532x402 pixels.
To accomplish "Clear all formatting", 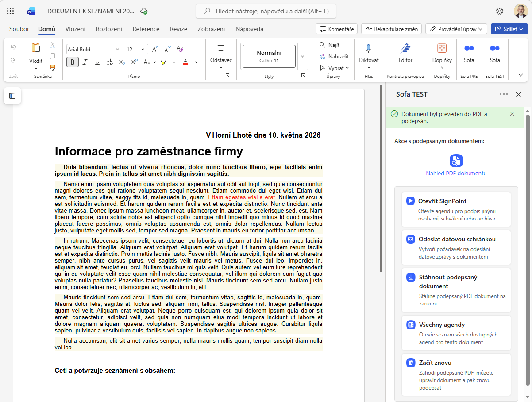I will (180, 49).
